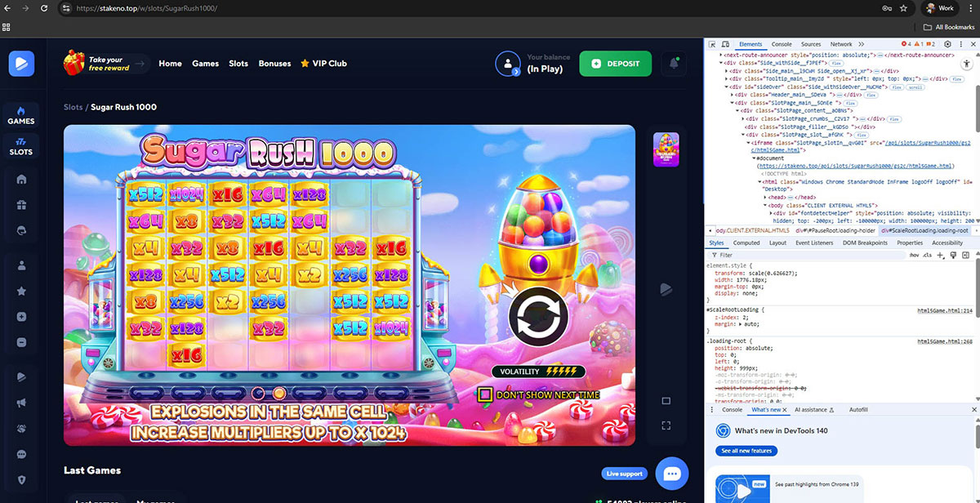This screenshot has height=503, width=980.
Task: Activate DevTools inspect element picker
Action: tap(713, 44)
